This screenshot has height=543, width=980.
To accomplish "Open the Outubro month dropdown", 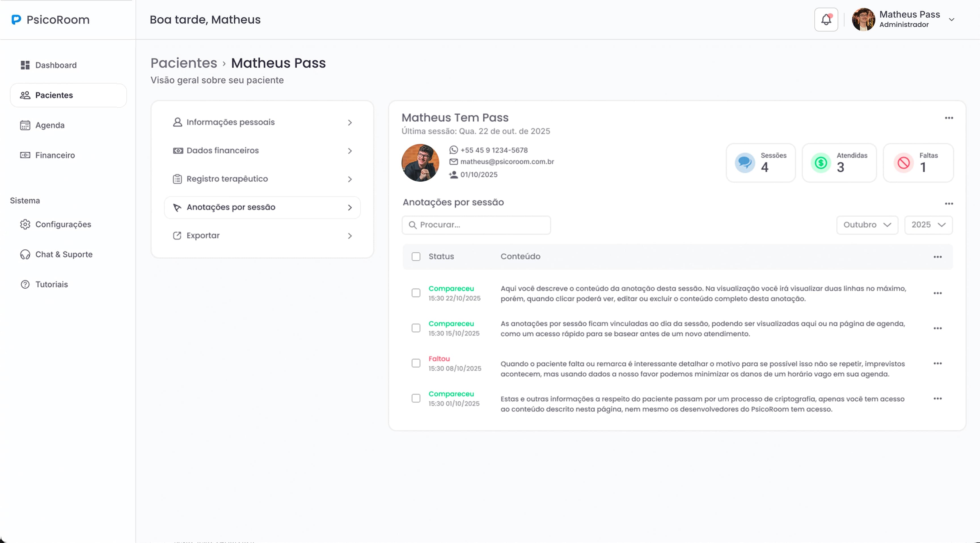I will click(867, 225).
